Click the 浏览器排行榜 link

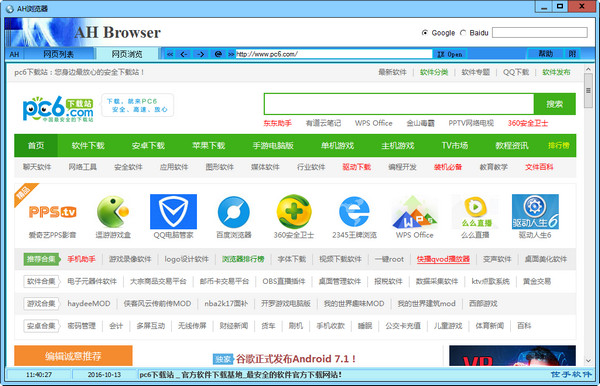[x=243, y=259]
